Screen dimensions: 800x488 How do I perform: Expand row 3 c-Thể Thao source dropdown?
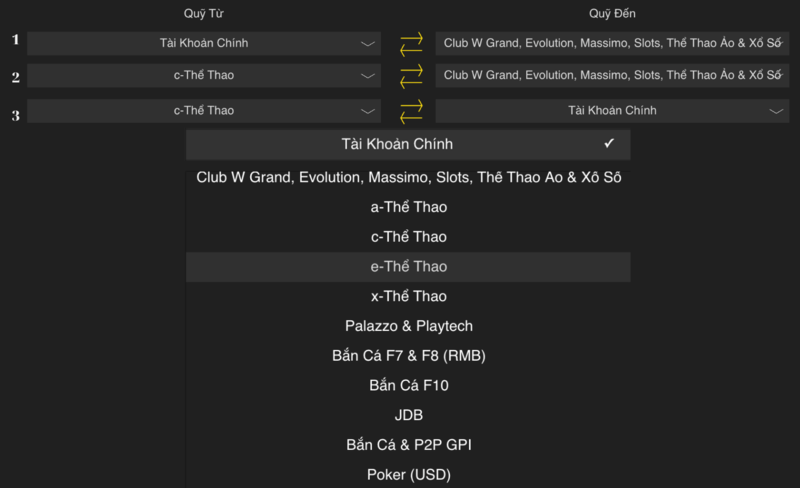point(368,111)
